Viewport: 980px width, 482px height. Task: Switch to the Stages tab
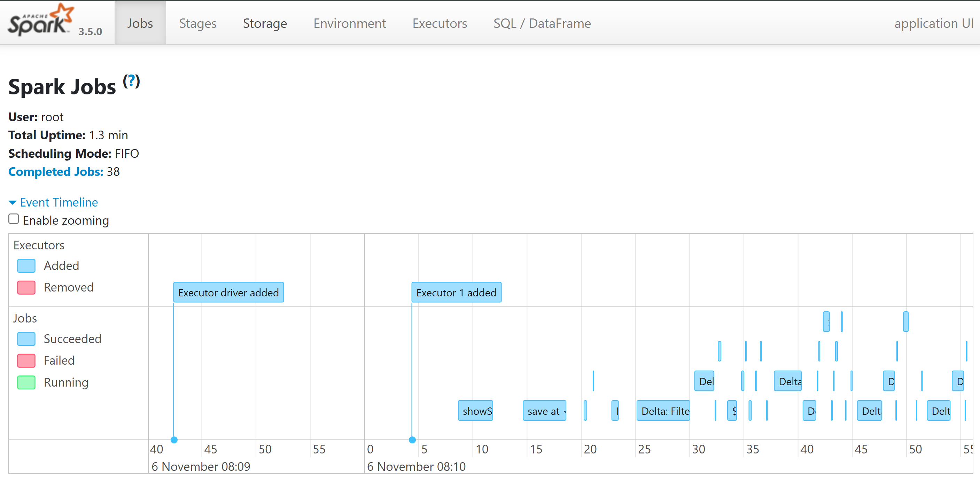[198, 23]
